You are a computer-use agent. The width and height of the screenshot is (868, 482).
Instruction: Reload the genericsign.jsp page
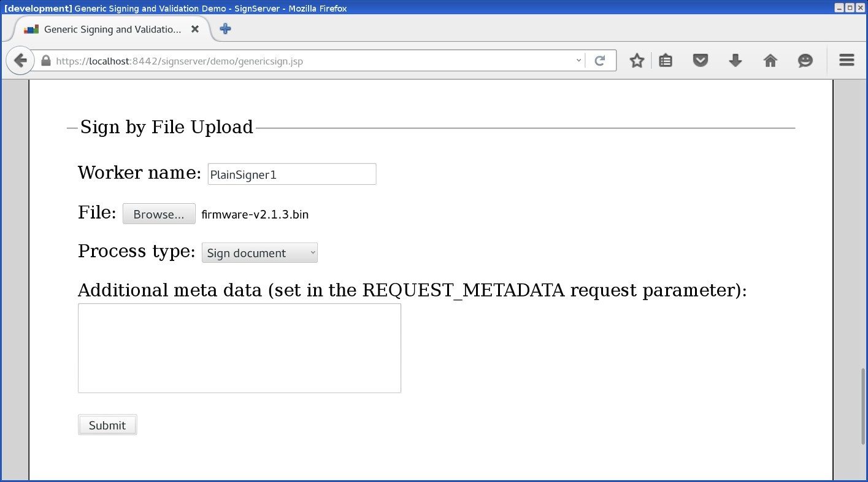(601, 60)
